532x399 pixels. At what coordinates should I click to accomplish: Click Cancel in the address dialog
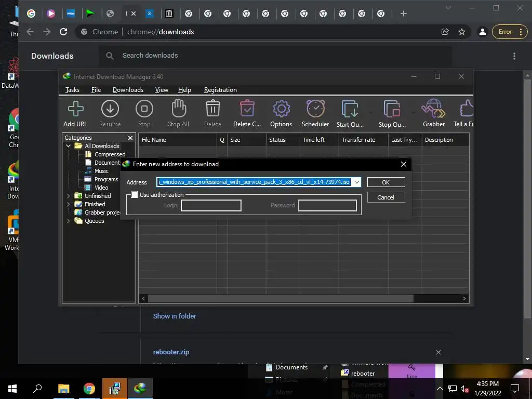[386, 197]
